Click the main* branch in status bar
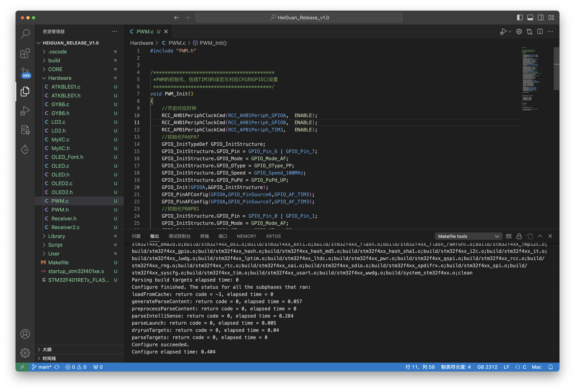Image resolution: width=575 pixels, height=392 pixels. click(42, 367)
